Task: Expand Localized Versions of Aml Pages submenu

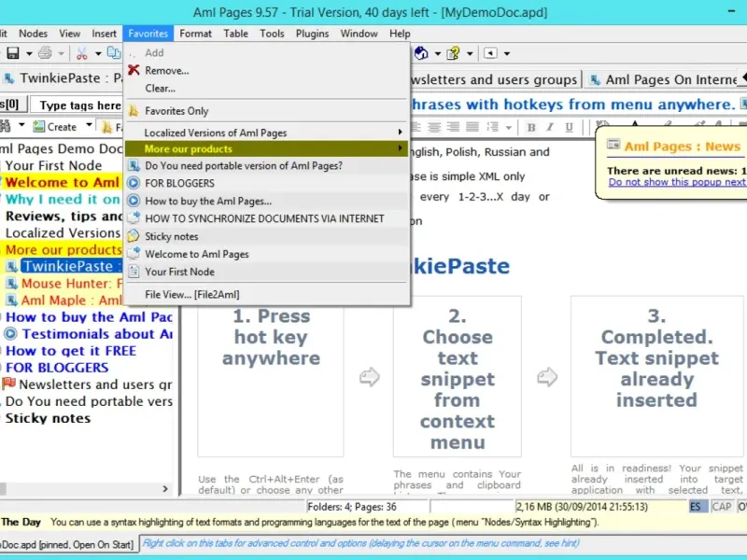Action: pos(267,133)
